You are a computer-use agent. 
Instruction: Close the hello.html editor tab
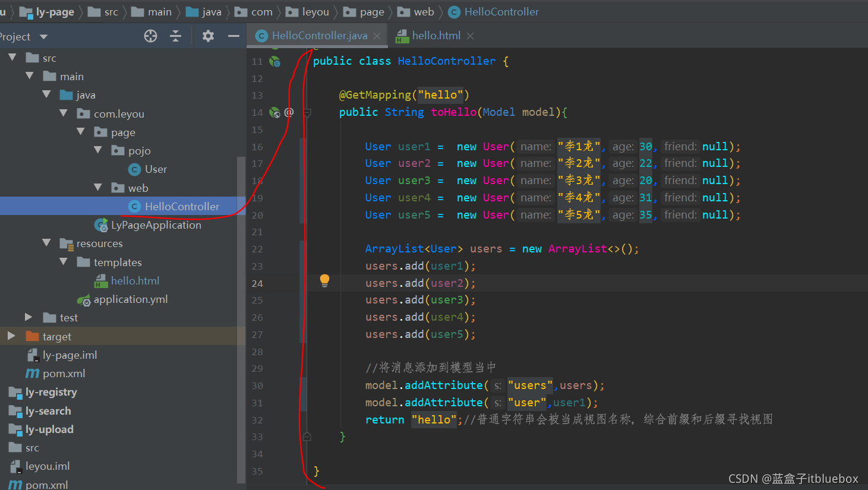click(x=471, y=36)
